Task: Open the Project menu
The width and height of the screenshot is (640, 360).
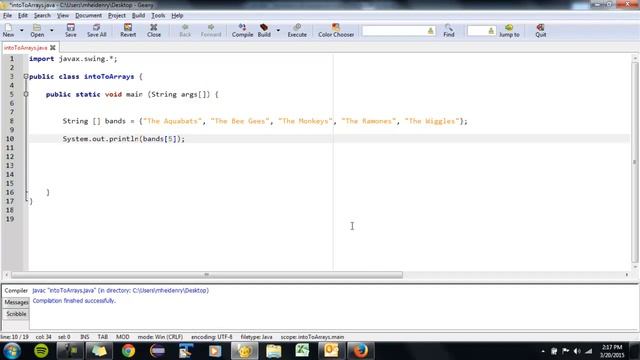Action: (x=117, y=16)
